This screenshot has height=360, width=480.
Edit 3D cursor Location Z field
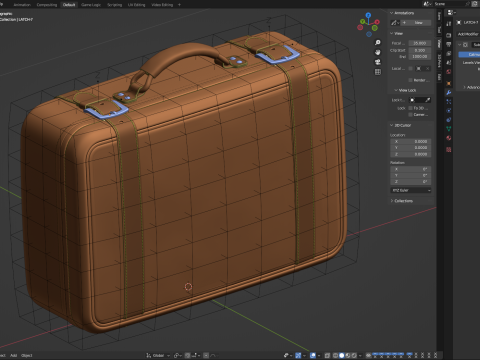(x=411, y=154)
